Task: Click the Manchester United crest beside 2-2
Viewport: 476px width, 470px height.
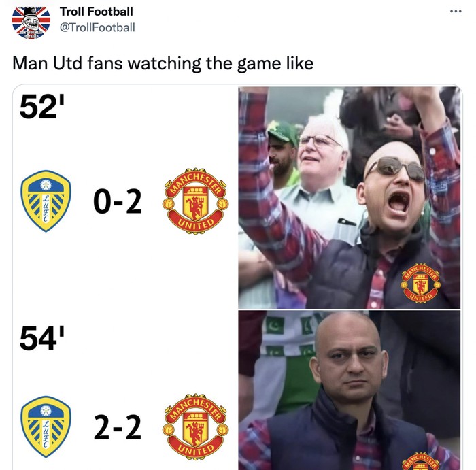Action: (196, 427)
